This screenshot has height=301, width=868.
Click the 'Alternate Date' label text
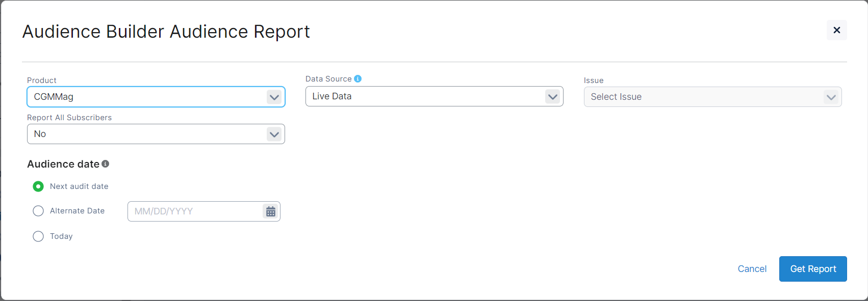click(x=77, y=211)
